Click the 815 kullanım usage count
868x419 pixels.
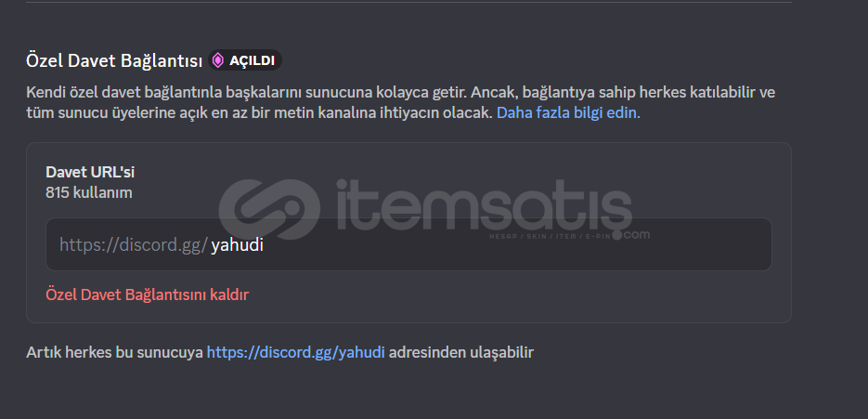pos(89,193)
